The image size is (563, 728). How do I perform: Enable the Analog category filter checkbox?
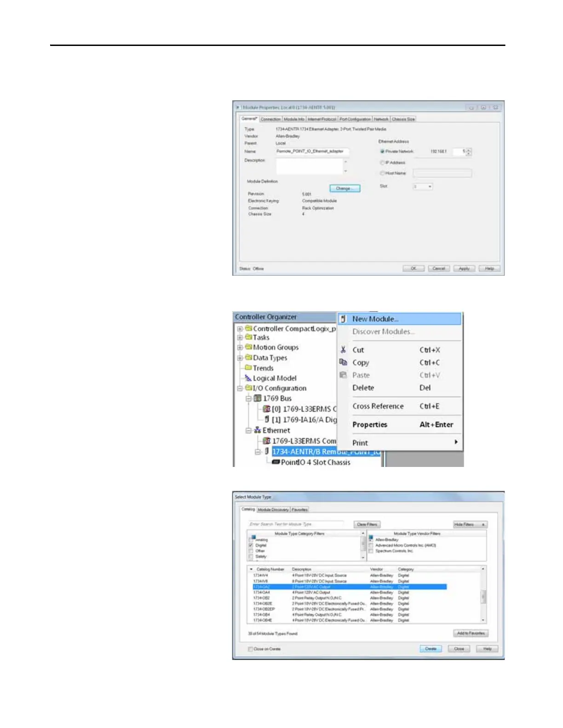click(x=251, y=540)
